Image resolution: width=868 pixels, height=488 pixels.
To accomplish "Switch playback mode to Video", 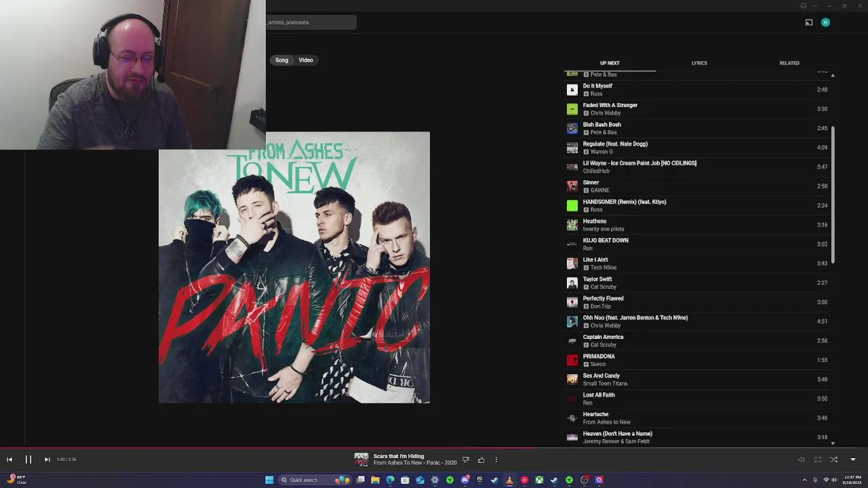I will pos(306,60).
